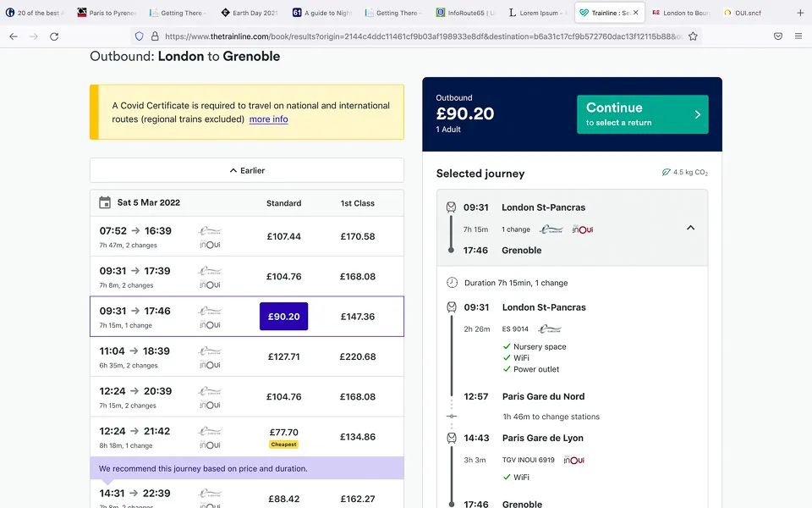Switch to the London to Bour tab
The image size is (812, 508).
tap(681, 13)
